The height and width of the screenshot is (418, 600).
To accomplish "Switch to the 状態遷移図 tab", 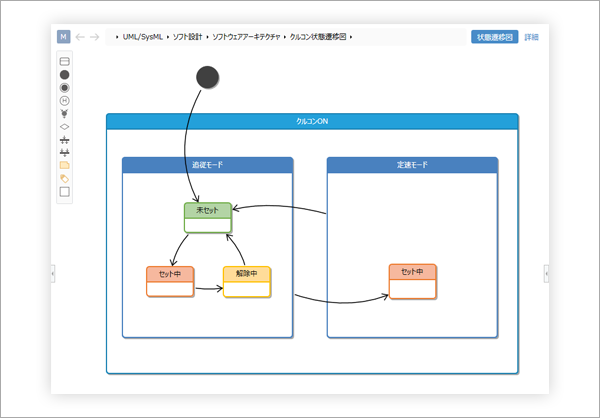I will click(494, 37).
